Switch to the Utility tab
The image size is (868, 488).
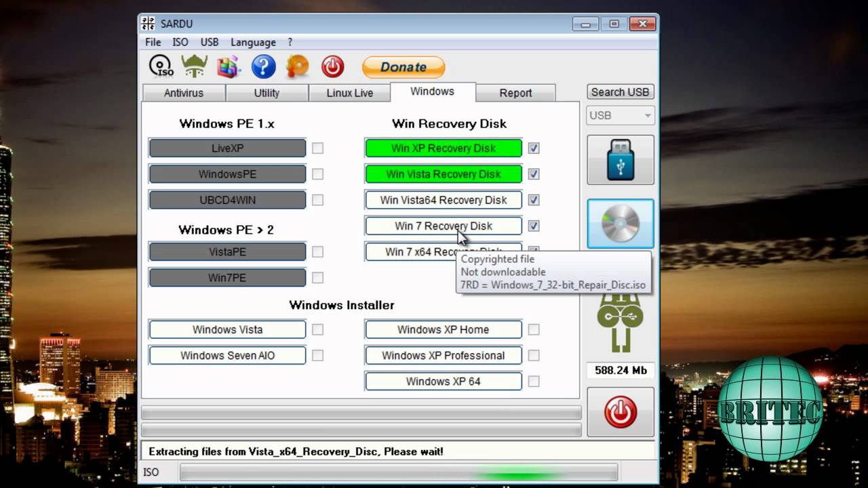tap(267, 93)
